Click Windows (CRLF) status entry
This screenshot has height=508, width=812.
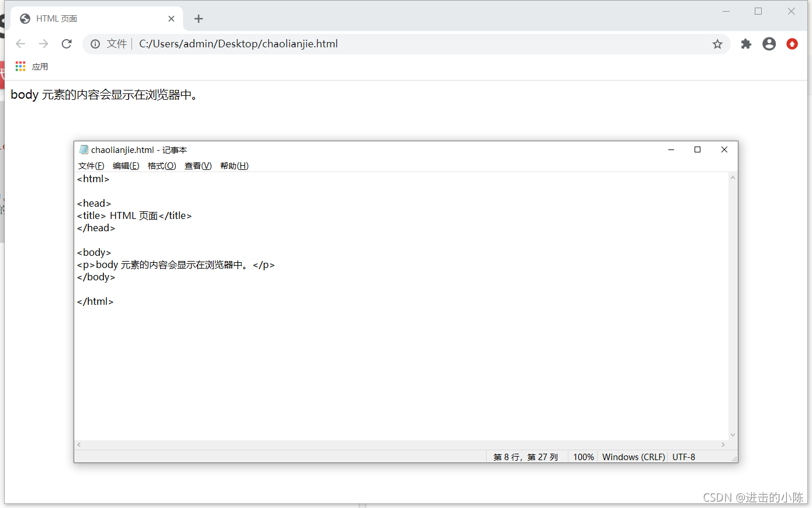pos(634,457)
